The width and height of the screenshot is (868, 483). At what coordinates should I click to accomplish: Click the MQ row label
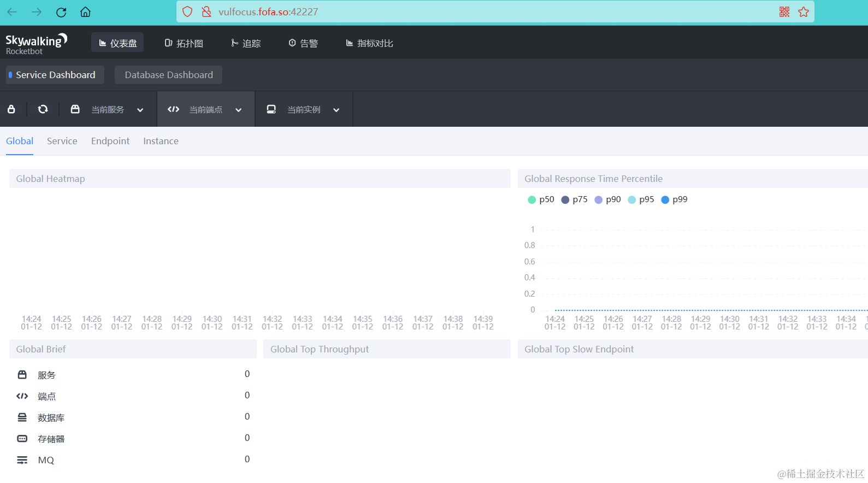pos(46,460)
